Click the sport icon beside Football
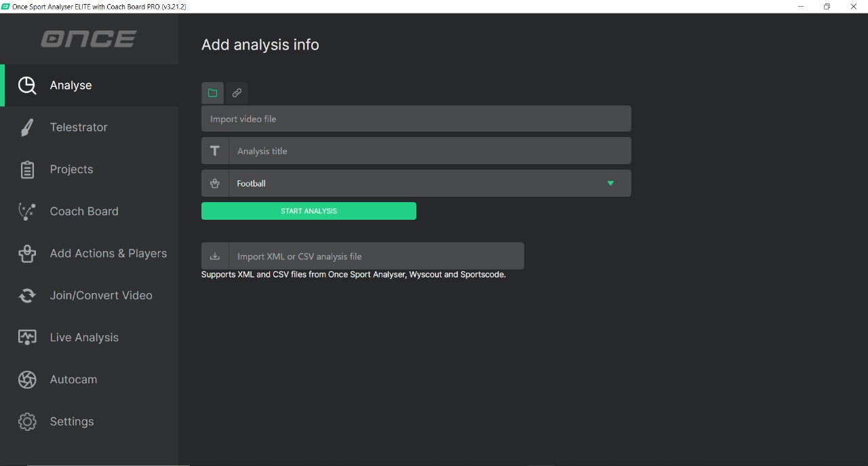The height and width of the screenshot is (466, 868). pos(215,183)
